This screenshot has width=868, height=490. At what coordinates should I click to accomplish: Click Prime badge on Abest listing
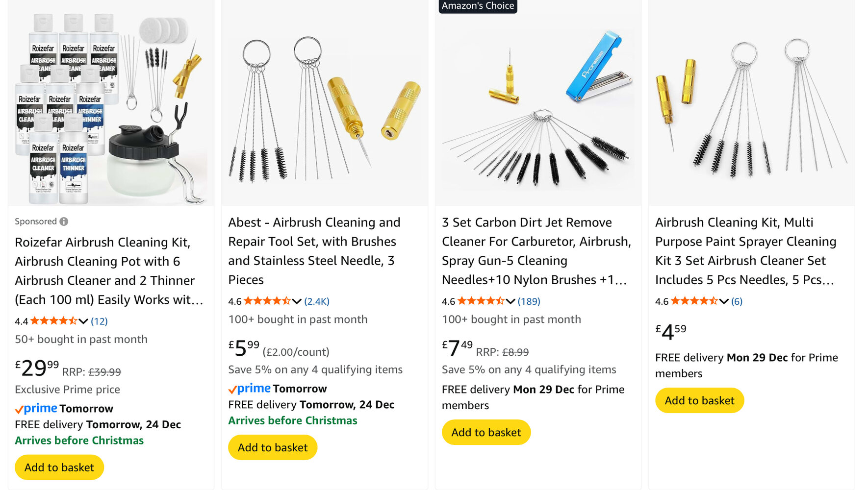coord(250,389)
